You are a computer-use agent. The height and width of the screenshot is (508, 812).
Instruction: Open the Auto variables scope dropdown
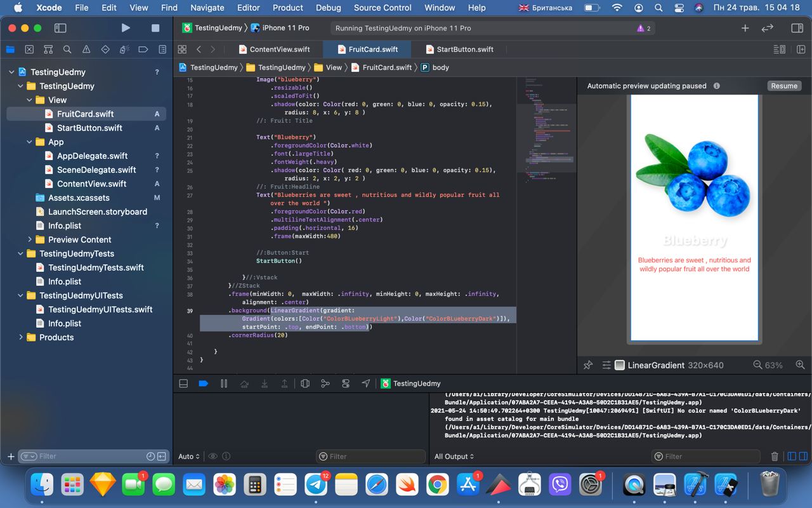click(189, 457)
